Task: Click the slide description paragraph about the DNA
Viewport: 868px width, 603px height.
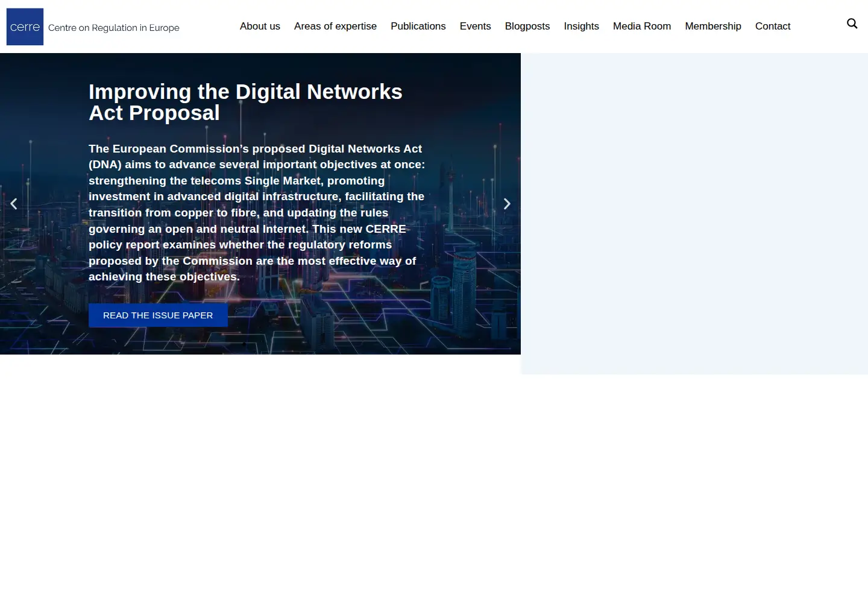Action: 257,212
